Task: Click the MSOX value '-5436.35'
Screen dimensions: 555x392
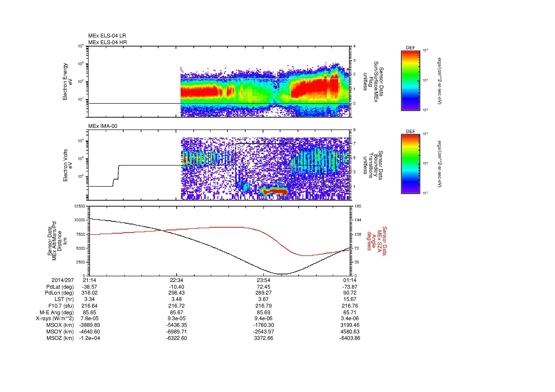Action: 177,325
